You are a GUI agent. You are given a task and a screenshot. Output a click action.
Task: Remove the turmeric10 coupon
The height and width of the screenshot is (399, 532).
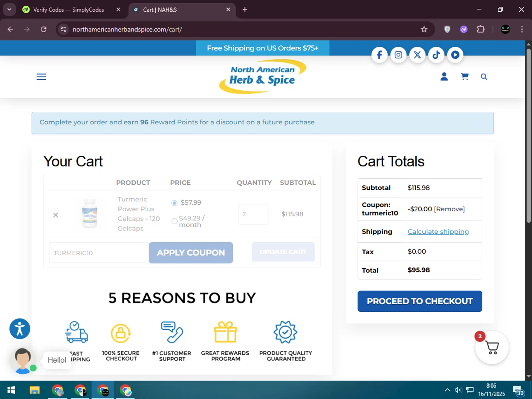click(x=449, y=209)
